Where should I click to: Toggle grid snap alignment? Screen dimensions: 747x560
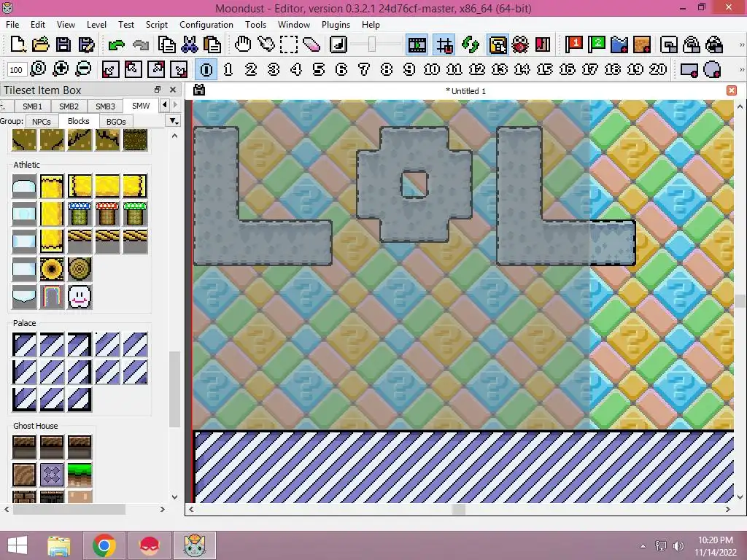[444, 44]
